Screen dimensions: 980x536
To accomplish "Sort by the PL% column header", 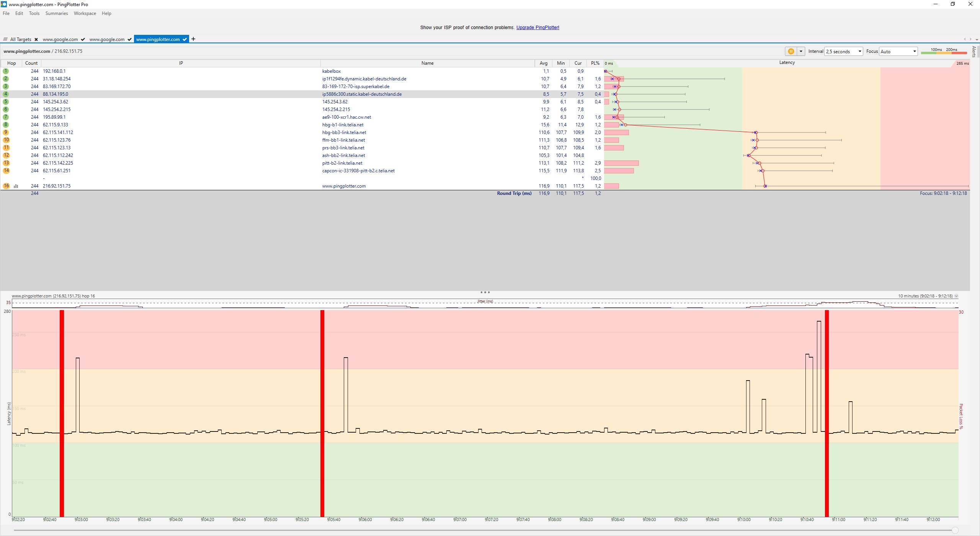I will pos(595,63).
